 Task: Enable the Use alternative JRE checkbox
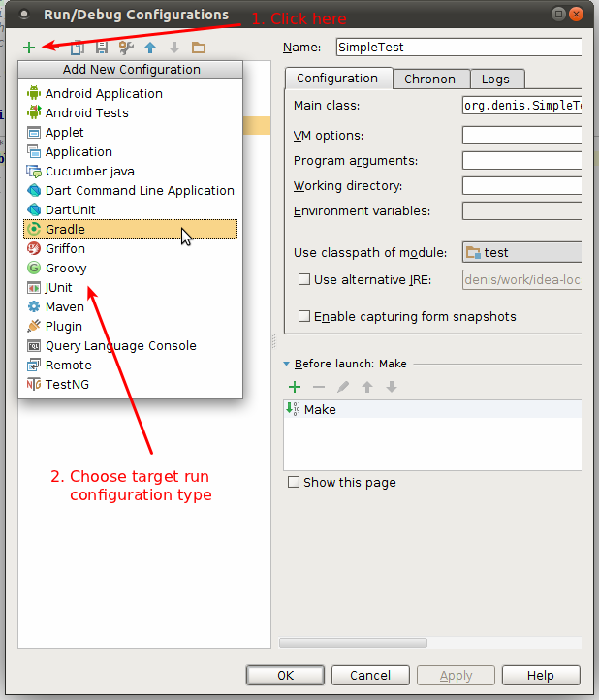(305, 280)
